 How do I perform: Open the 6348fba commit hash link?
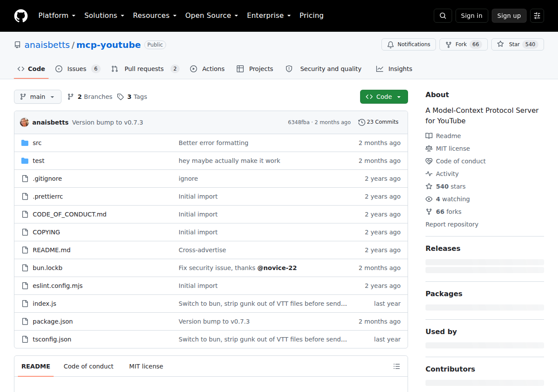(x=299, y=122)
